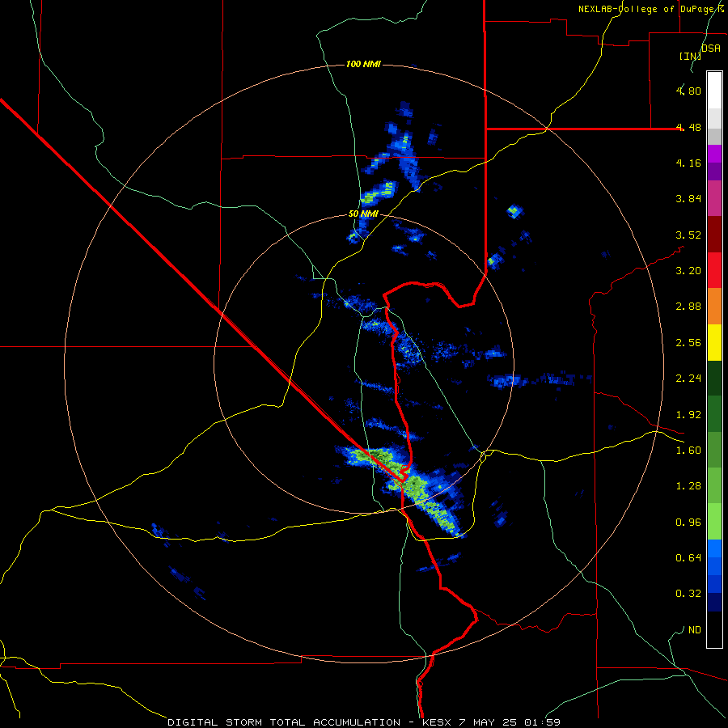Click the [IN] units label
Screen dimensions: 728x728
[690, 56]
